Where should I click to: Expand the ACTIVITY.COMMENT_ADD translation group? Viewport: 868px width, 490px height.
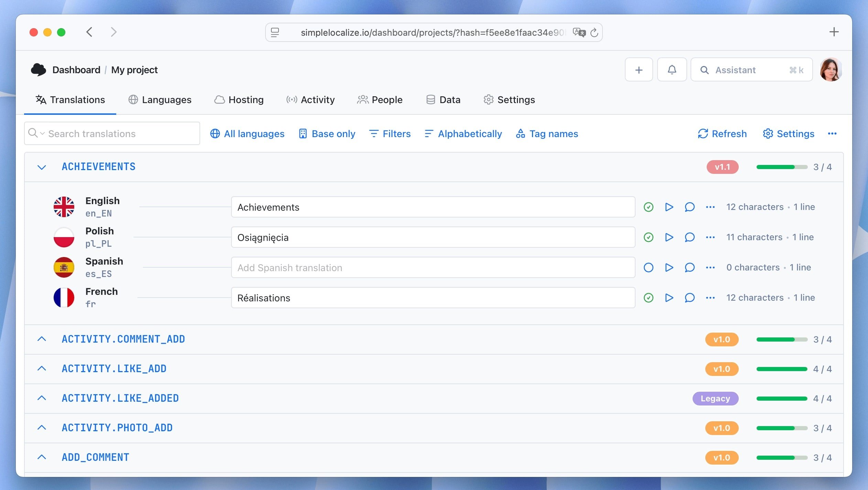pyautogui.click(x=42, y=339)
